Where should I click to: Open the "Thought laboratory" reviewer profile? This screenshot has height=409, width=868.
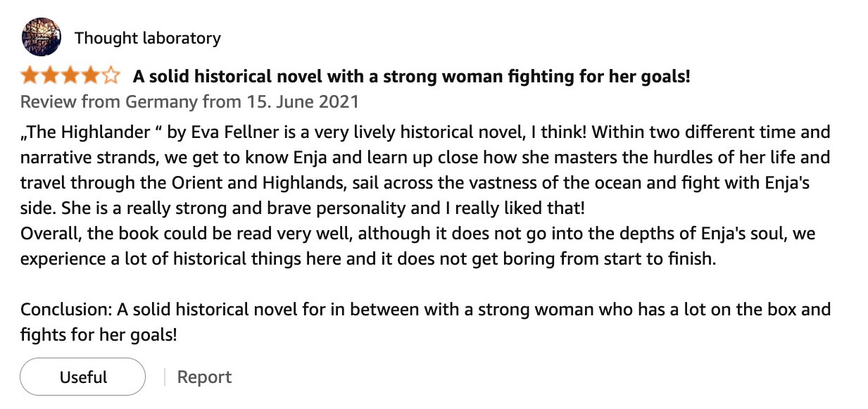(147, 38)
